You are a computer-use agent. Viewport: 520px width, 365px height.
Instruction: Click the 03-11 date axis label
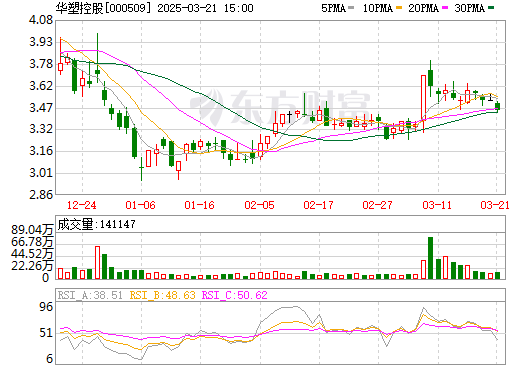coord(437,205)
